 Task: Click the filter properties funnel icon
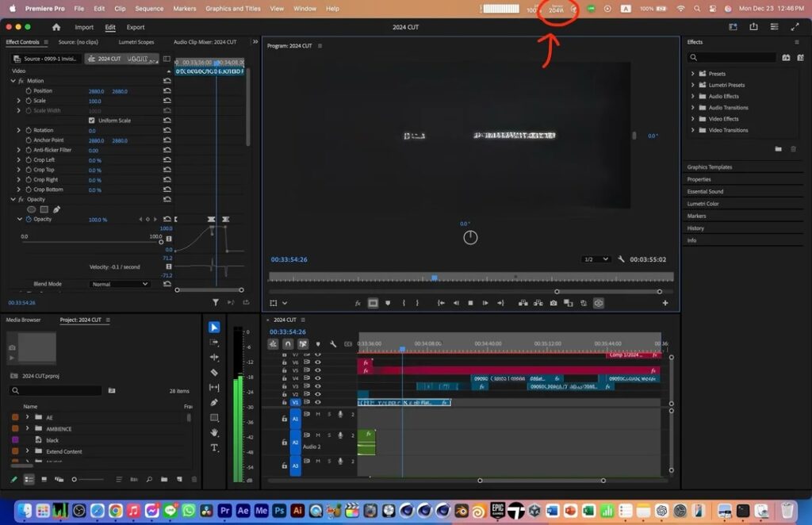(x=216, y=302)
